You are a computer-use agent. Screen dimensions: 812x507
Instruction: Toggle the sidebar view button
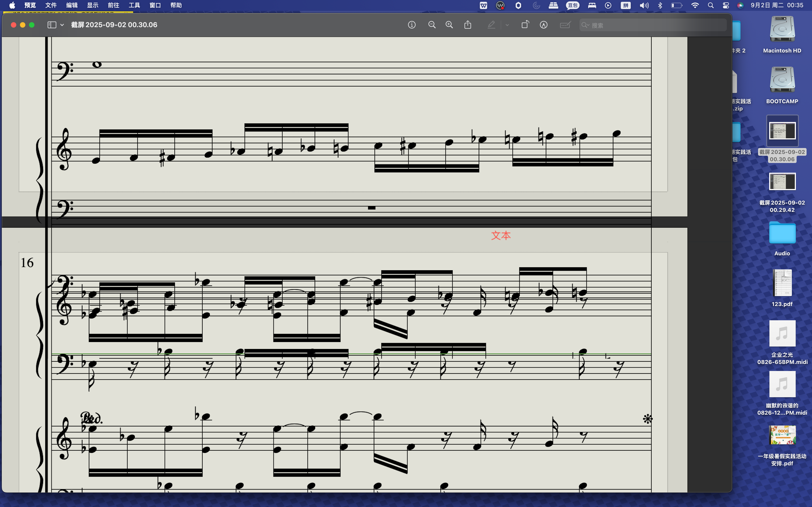52,25
